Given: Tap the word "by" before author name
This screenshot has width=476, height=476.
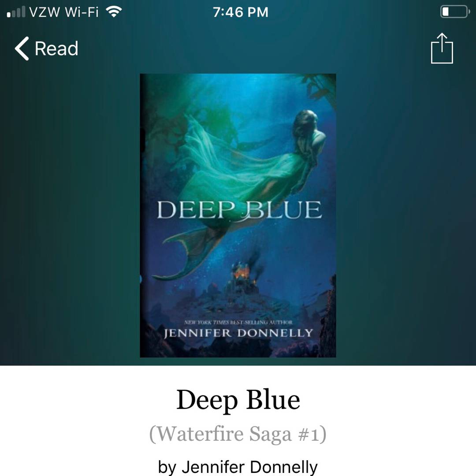Looking at the screenshot, I should click(167, 468).
